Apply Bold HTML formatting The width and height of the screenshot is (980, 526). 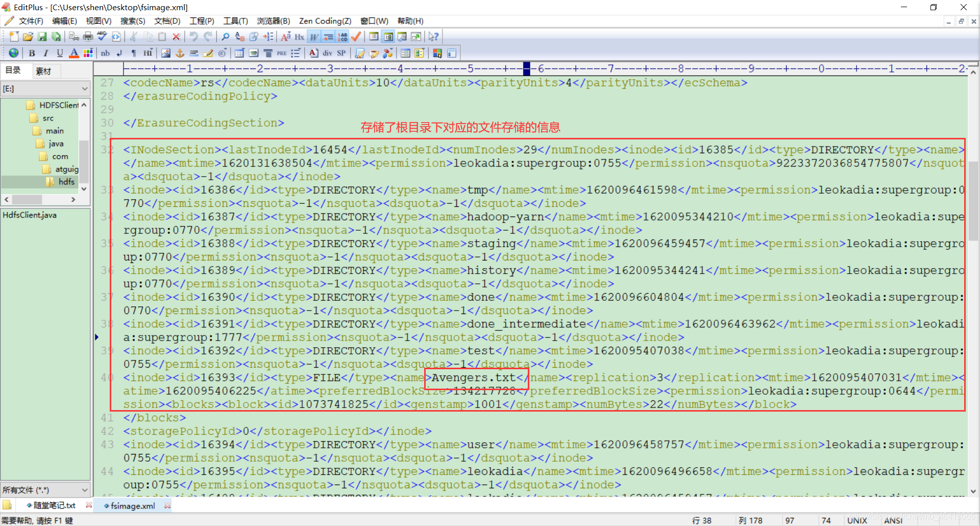pyautogui.click(x=32, y=53)
